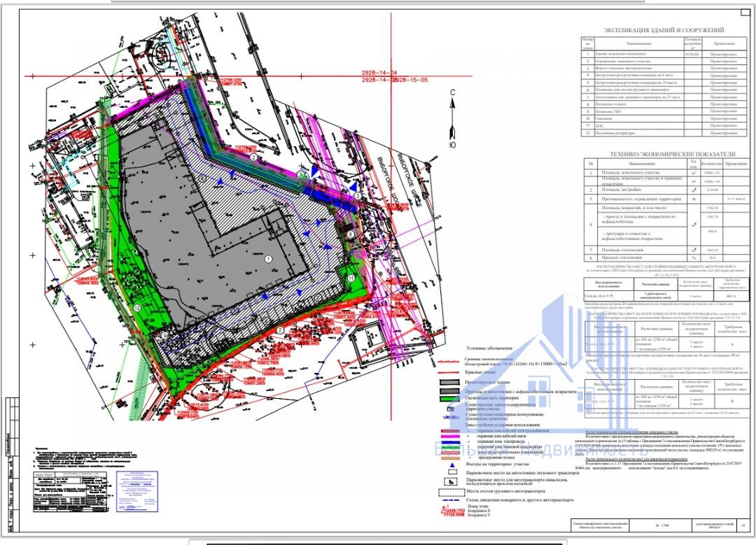Click the 'Условные обозначения' legend title

point(489,348)
